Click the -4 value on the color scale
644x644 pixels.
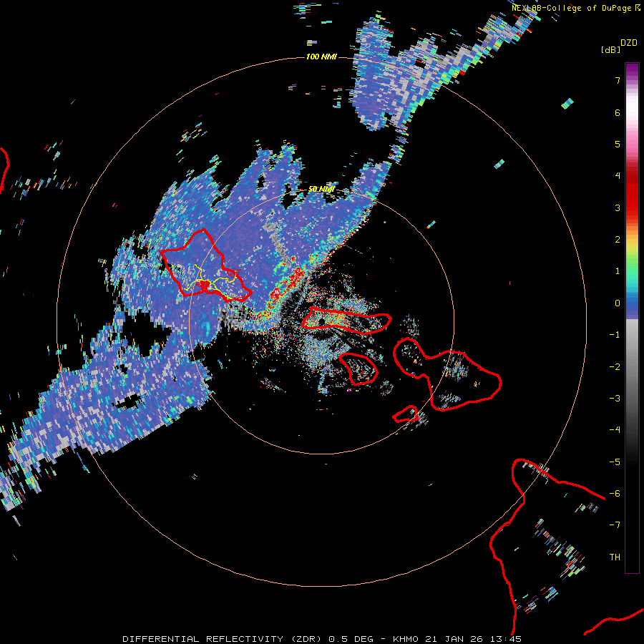pyautogui.click(x=615, y=430)
